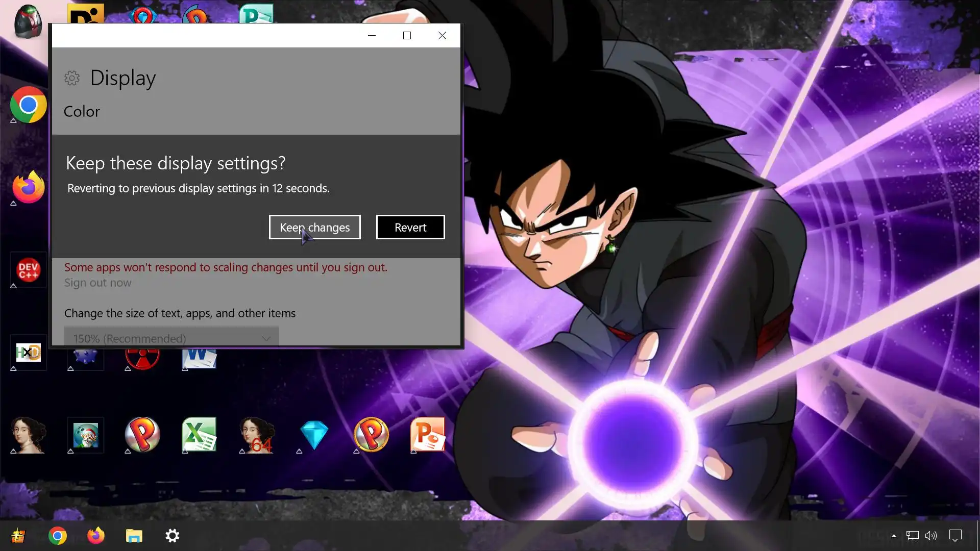
Task: Click Chrome icon in the taskbar
Action: coord(58,536)
